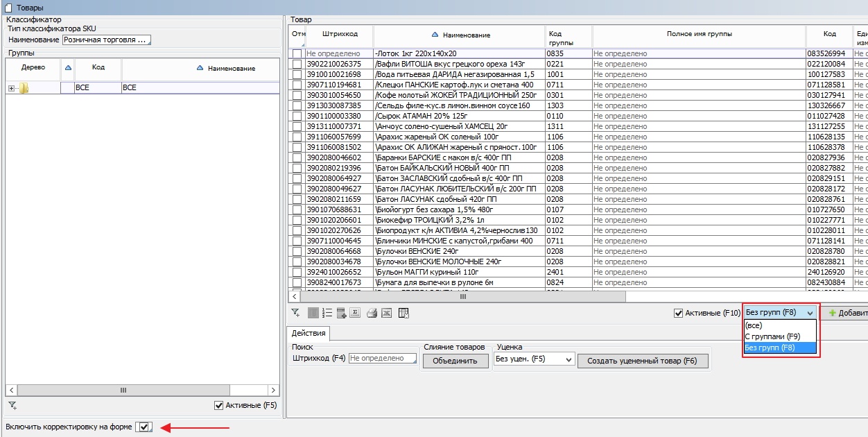Click the column layout icon in goods toolbar

pos(313,313)
